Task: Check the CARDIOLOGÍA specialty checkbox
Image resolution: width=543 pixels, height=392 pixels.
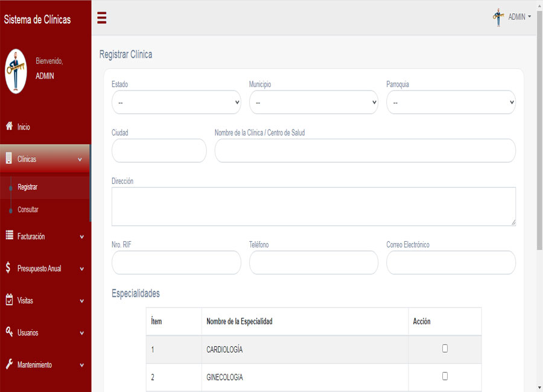Action: [445, 349]
